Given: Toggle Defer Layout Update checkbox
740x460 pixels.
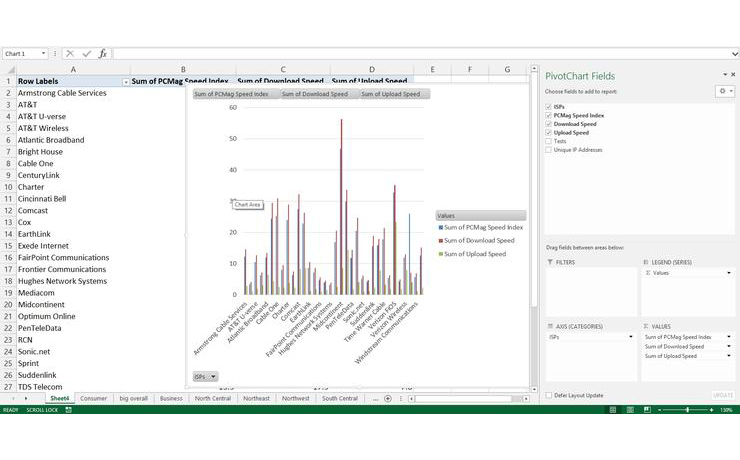Looking at the screenshot, I should pyautogui.click(x=548, y=395).
